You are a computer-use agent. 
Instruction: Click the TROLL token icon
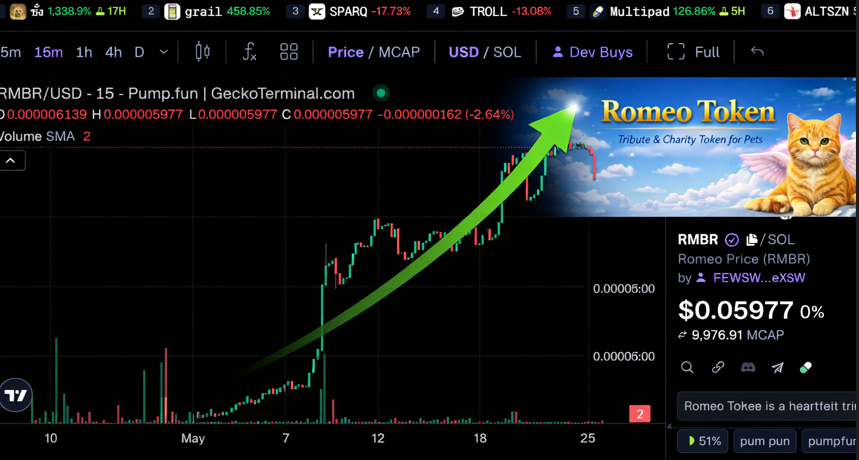[x=457, y=12]
